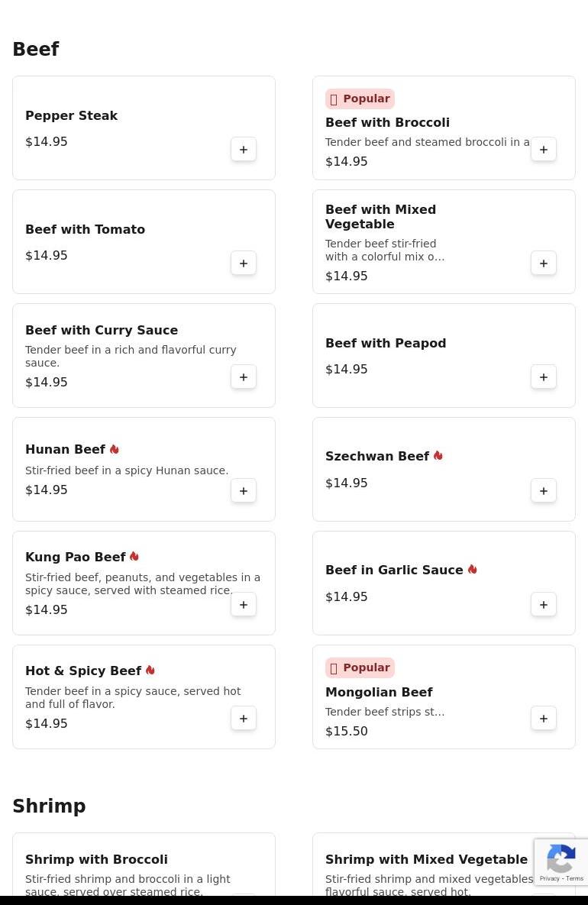Add Hunan Beef to the cart
Viewport: 588px width, 905px height.
click(244, 491)
